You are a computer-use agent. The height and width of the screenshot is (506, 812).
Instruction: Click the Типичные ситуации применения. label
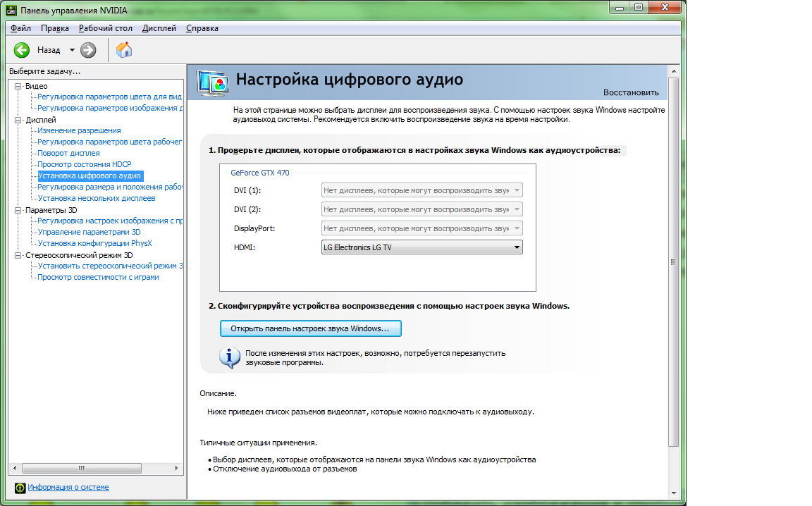pyautogui.click(x=259, y=443)
